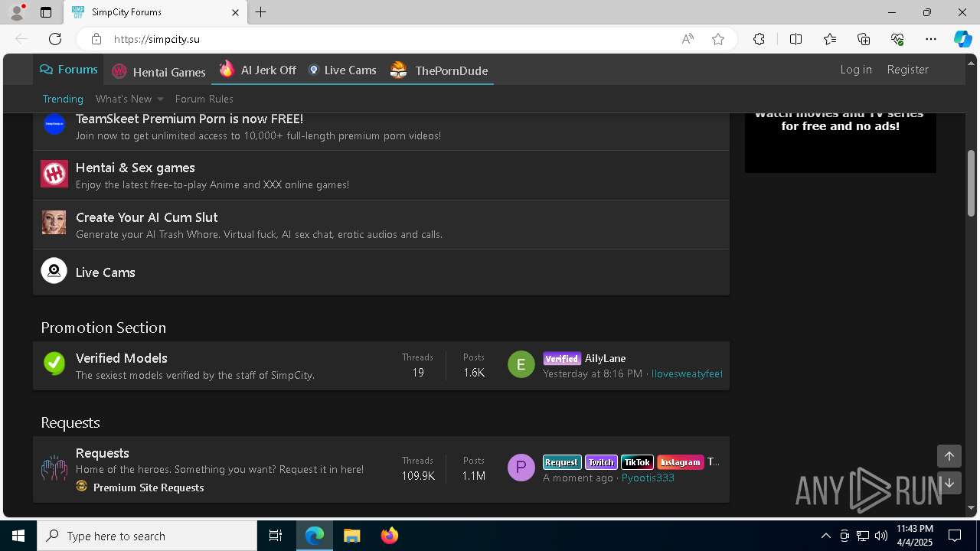Open Ilovesweatyfeet user profile

coord(687,373)
